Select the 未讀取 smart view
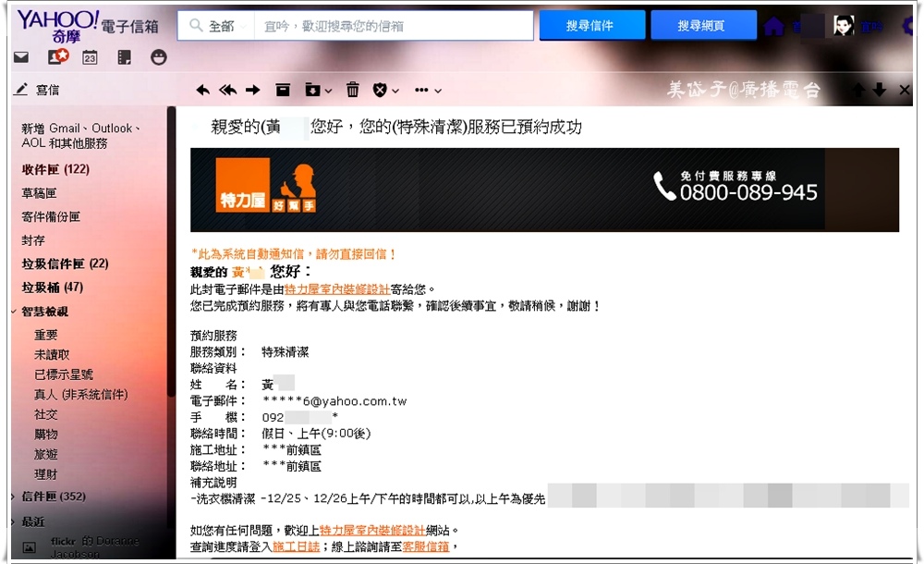924x564 pixels. coord(52,354)
